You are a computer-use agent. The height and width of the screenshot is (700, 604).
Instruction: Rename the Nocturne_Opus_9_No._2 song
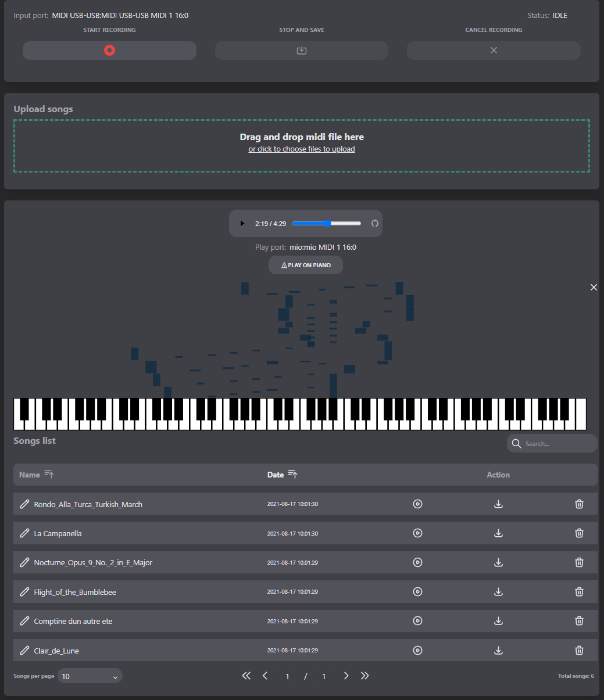click(24, 562)
